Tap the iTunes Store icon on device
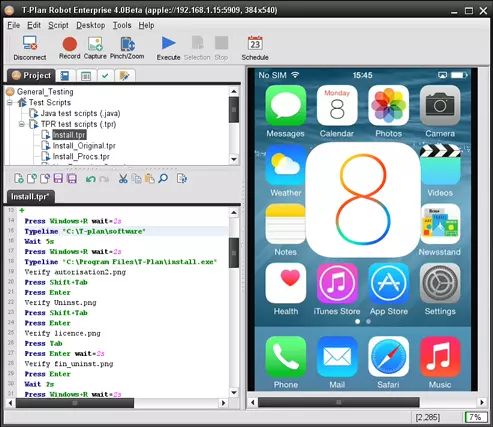Viewport: 493px width, 427px height. click(337, 283)
